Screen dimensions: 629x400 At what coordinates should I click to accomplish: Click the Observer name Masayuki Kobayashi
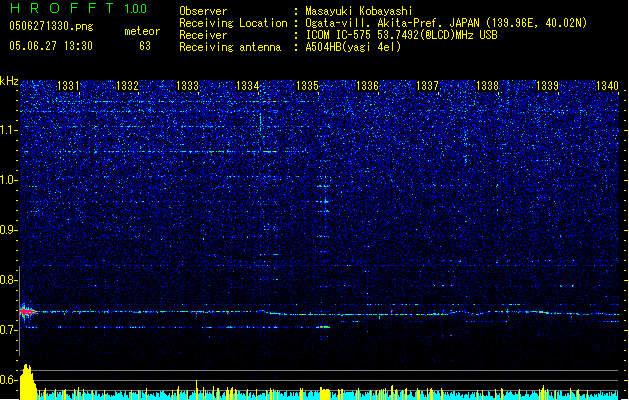359,11
